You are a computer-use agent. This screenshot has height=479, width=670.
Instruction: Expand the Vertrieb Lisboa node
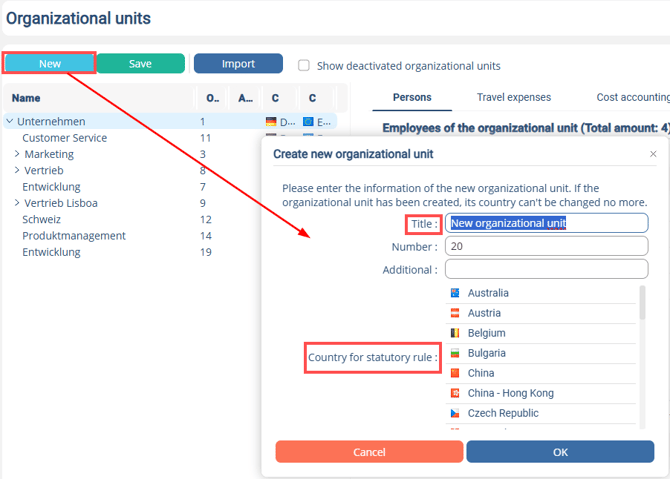17,203
